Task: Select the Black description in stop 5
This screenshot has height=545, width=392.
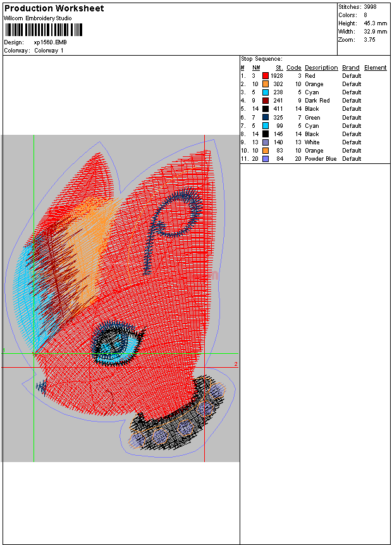Action: coord(312,109)
